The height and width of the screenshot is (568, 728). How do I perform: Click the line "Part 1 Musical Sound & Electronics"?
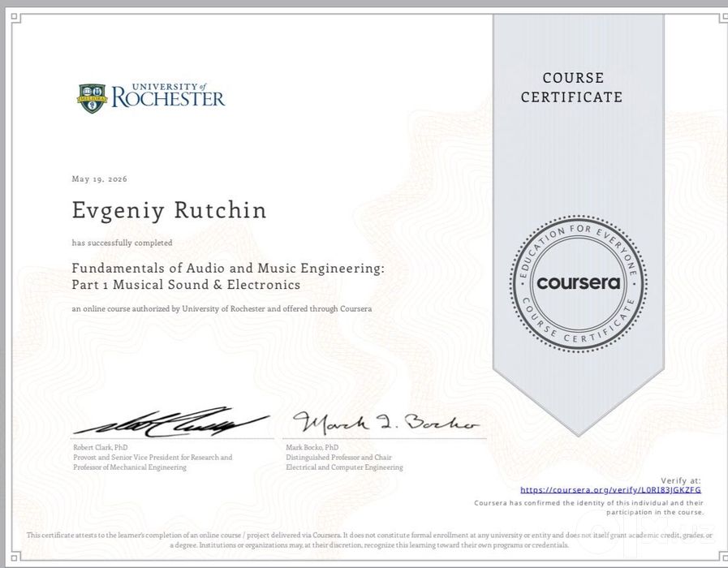(x=186, y=285)
